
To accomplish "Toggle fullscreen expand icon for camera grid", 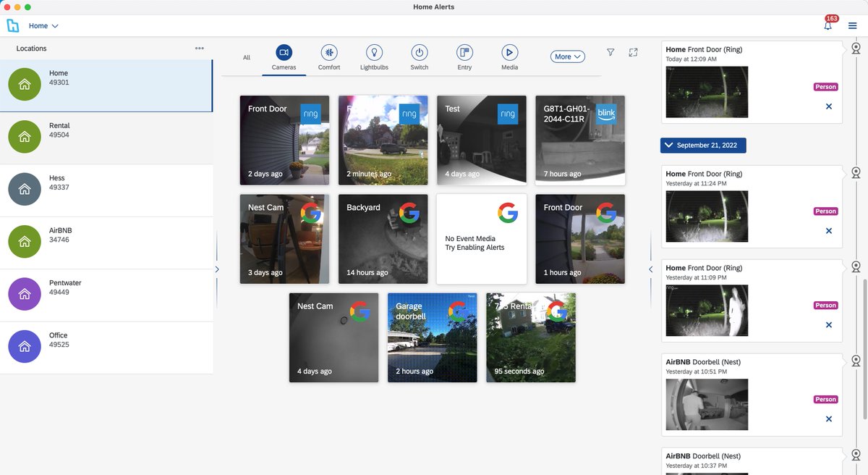I will click(x=633, y=52).
